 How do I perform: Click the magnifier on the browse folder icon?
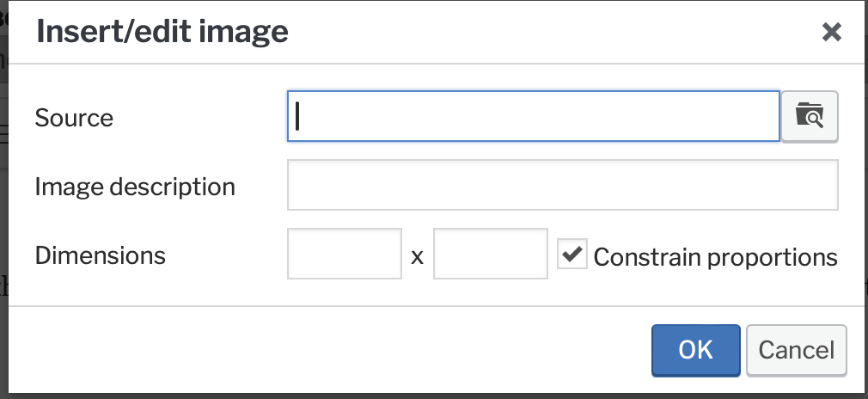(x=815, y=120)
